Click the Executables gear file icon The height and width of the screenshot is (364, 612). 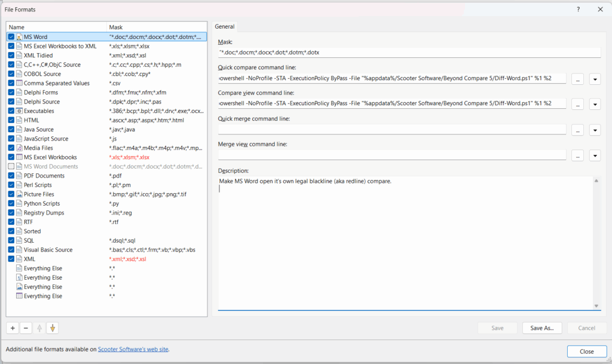[19, 111]
